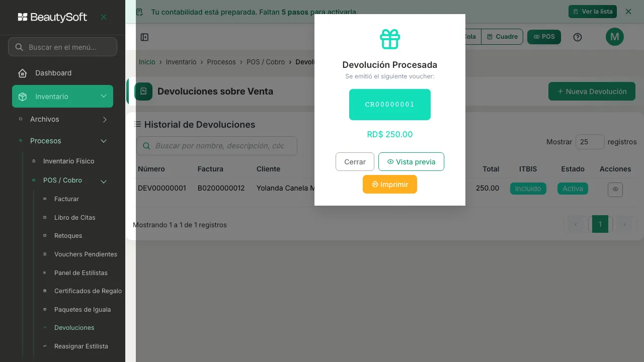The height and width of the screenshot is (362, 644).
Task: Click the magnifier icon in history search
Action: click(146, 146)
